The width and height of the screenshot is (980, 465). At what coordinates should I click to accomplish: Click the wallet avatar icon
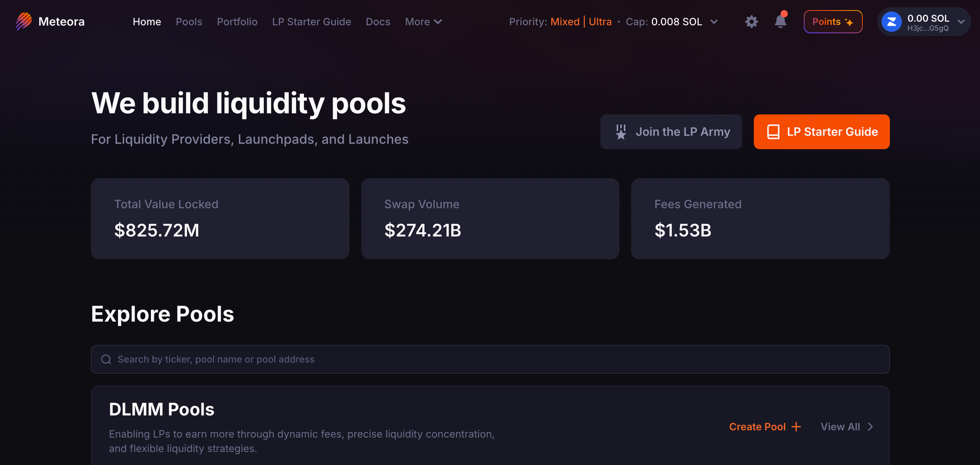(891, 22)
